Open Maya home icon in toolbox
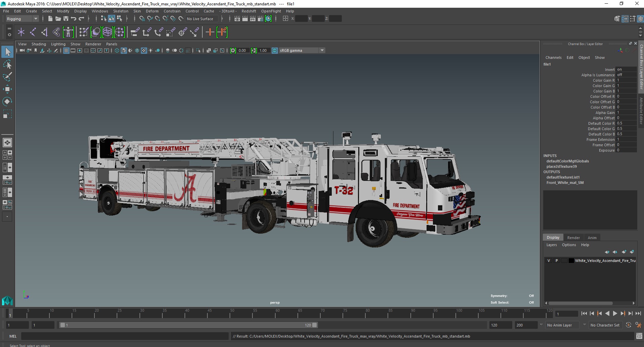644x347 pixels. coord(7,300)
